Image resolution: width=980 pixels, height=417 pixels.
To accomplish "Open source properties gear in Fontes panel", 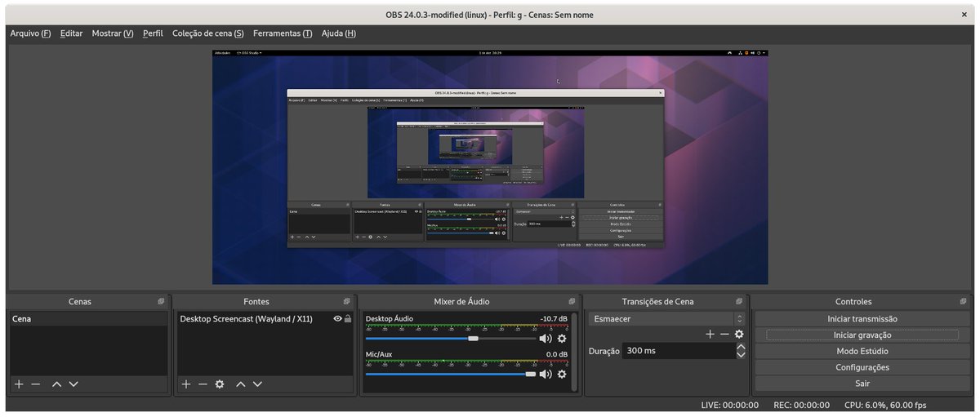I will [220, 384].
